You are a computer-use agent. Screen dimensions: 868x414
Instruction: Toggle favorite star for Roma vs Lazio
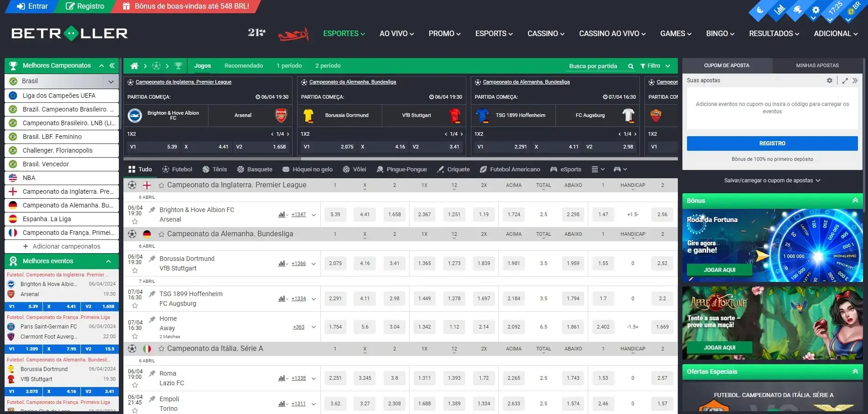(x=135, y=385)
